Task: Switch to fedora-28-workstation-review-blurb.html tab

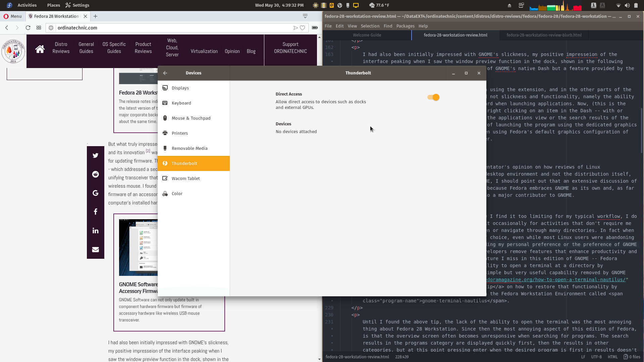Action: point(544,35)
